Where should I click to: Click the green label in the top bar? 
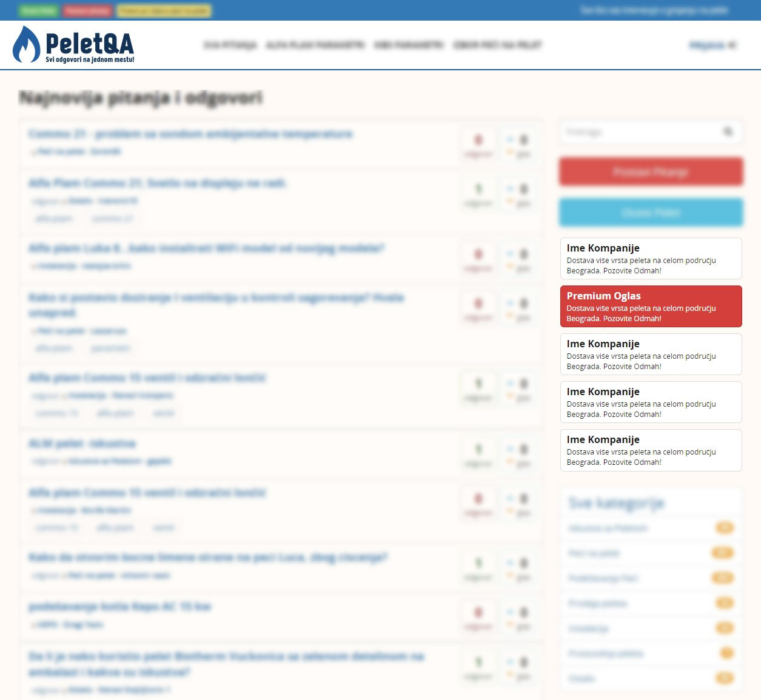pyautogui.click(x=38, y=10)
